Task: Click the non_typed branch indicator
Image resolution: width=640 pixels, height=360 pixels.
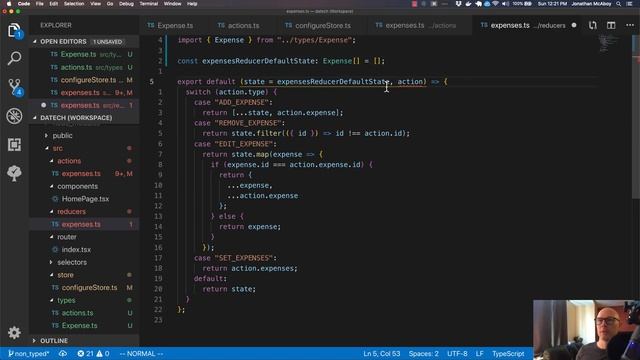Action: click(x=29, y=353)
